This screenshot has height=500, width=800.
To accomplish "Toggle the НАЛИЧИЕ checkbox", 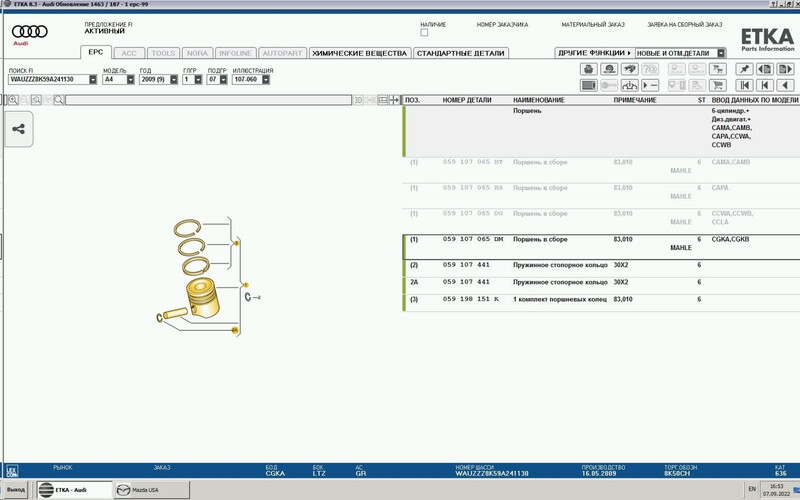I will tap(424, 33).
